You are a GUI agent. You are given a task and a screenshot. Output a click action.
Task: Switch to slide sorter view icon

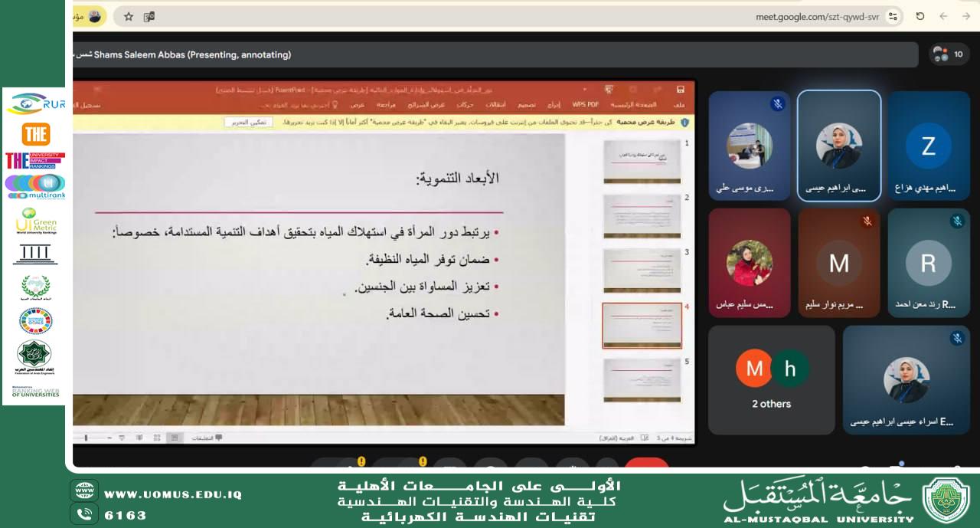(x=157, y=438)
